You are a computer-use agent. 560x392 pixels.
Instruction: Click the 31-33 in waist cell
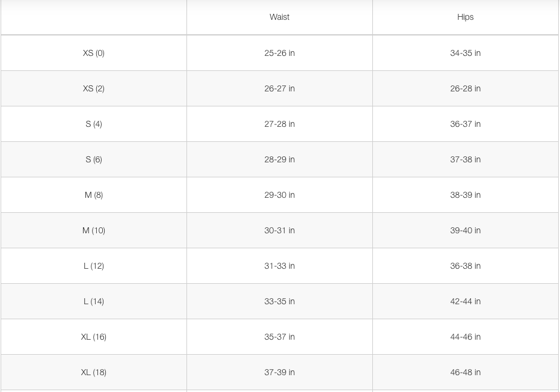(x=279, y=266)
